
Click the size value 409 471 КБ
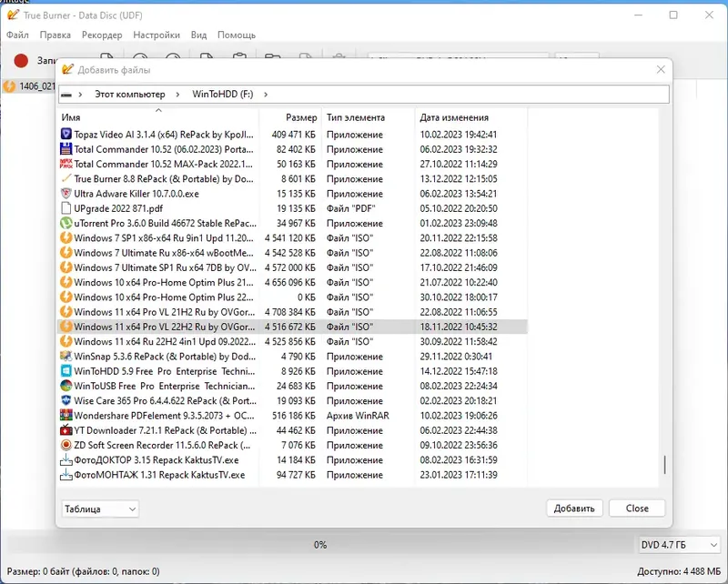[293, 135]
